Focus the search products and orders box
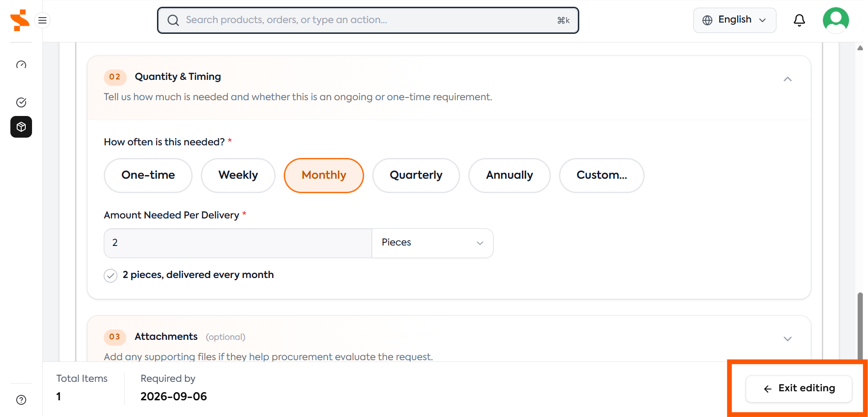Viewport: 868px width, 417px height. coord(368,20)
